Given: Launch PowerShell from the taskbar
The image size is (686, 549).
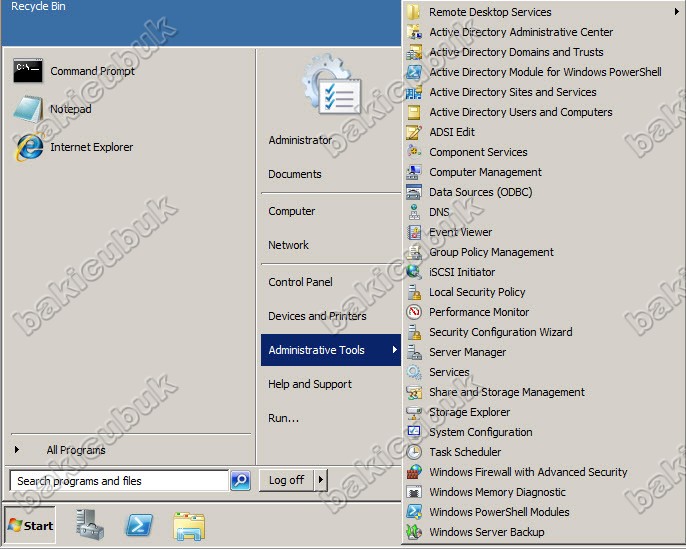Looking at the screenshot, I should pyautogui.click(x=139, y=525).
